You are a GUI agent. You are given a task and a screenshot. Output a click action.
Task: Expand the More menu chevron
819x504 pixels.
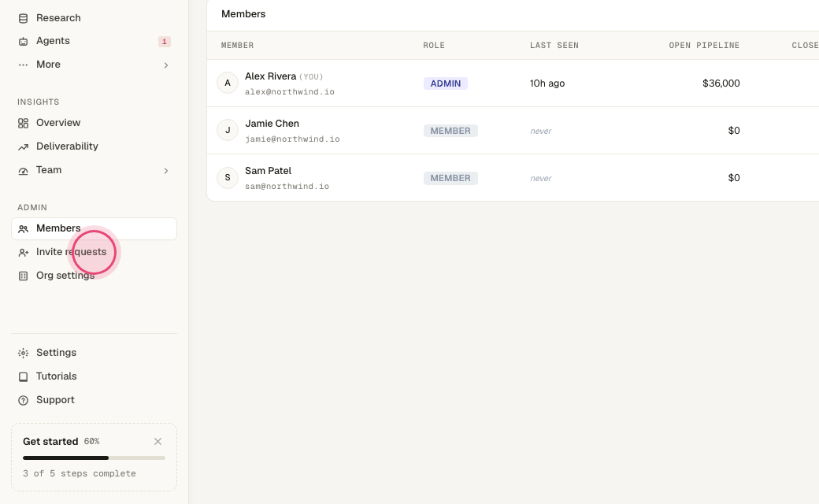tap(166, 65)
